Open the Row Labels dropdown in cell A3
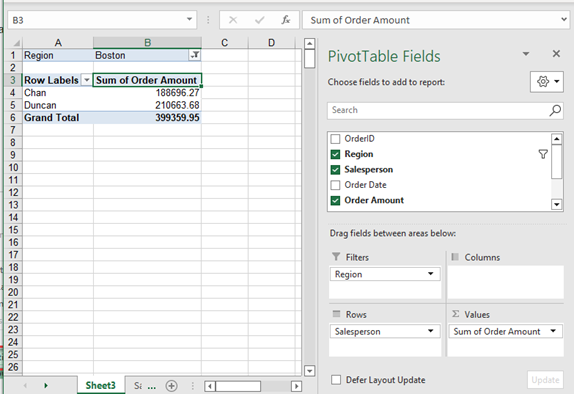Viewport: 574px width, 394px height. point(86,80)
